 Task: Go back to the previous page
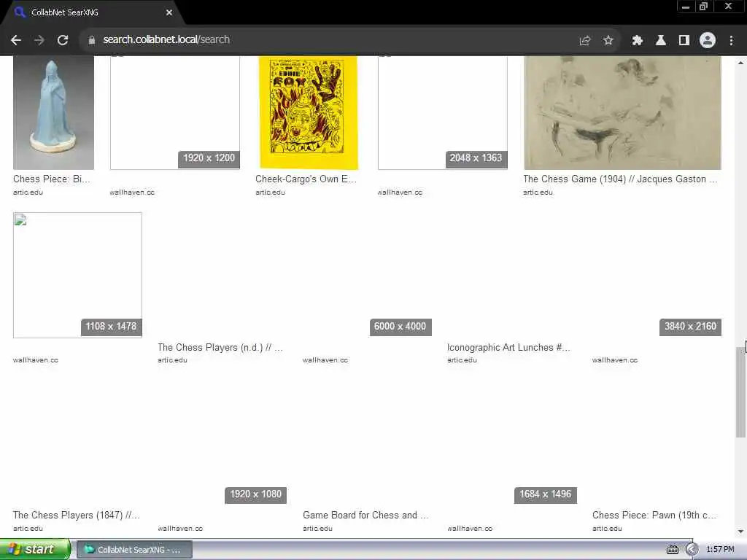click(x=16, y=40)
